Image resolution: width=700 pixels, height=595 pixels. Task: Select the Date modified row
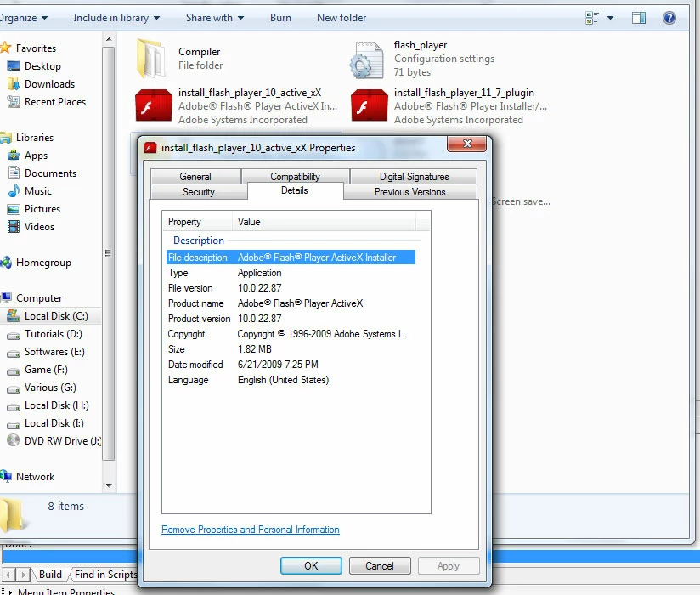291,365
